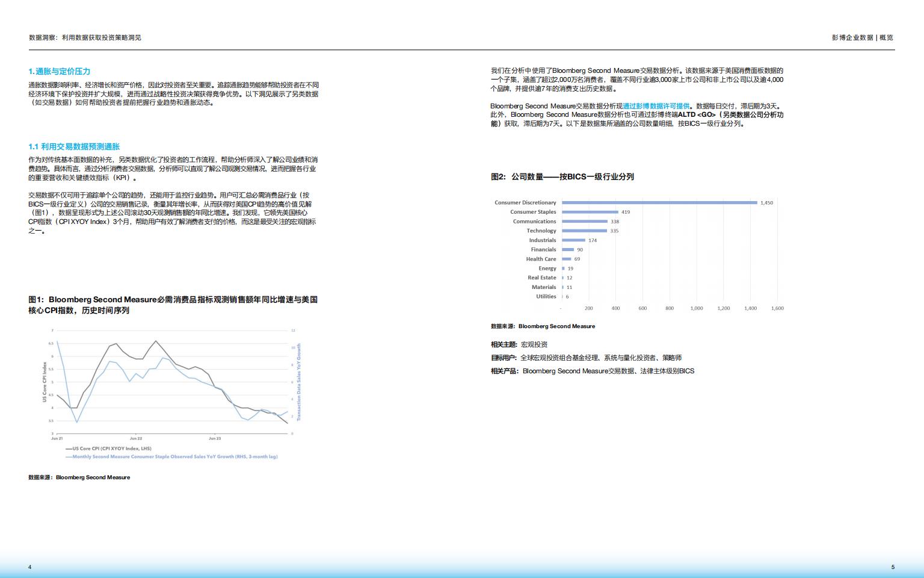Click the Consumer Staples bar labeled 419
The image size is (924, 578).
[590, 212]
